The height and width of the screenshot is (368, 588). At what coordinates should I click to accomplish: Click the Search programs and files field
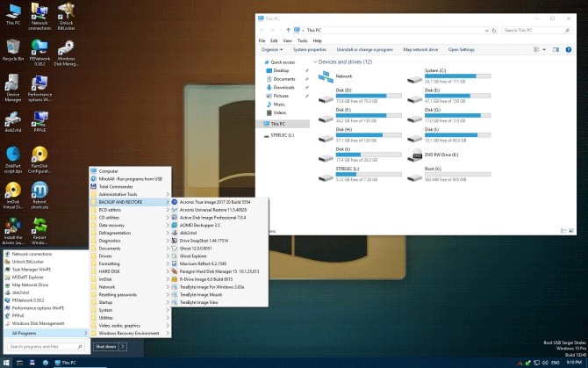pos(46,346)
